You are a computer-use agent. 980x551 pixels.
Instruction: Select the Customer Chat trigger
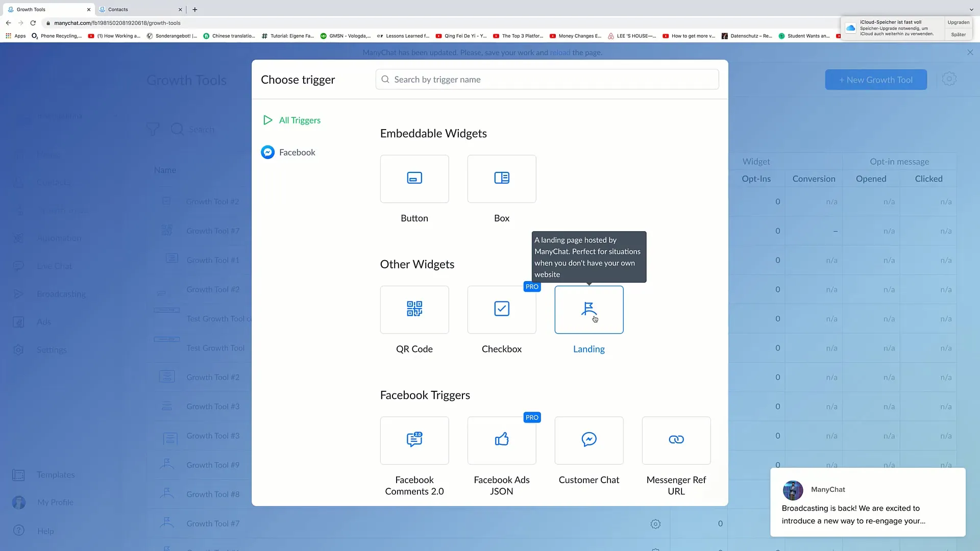tap(589, 441)
